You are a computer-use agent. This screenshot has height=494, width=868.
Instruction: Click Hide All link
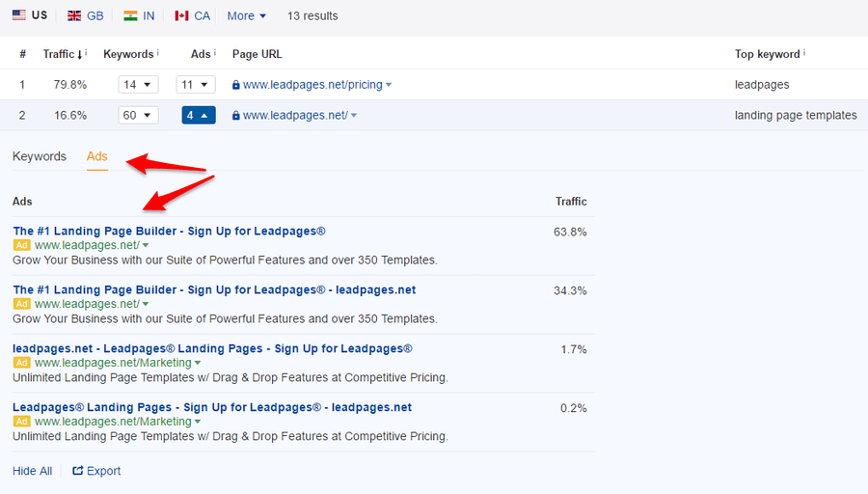point(33,471)
